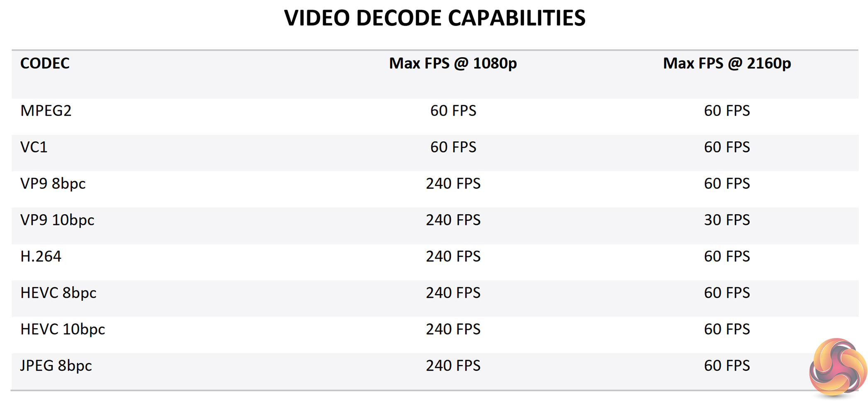Select JPEG 8bpc's 1080p 240 FPS value
This screenshot has width=868, height=401.
click(453, 366)
